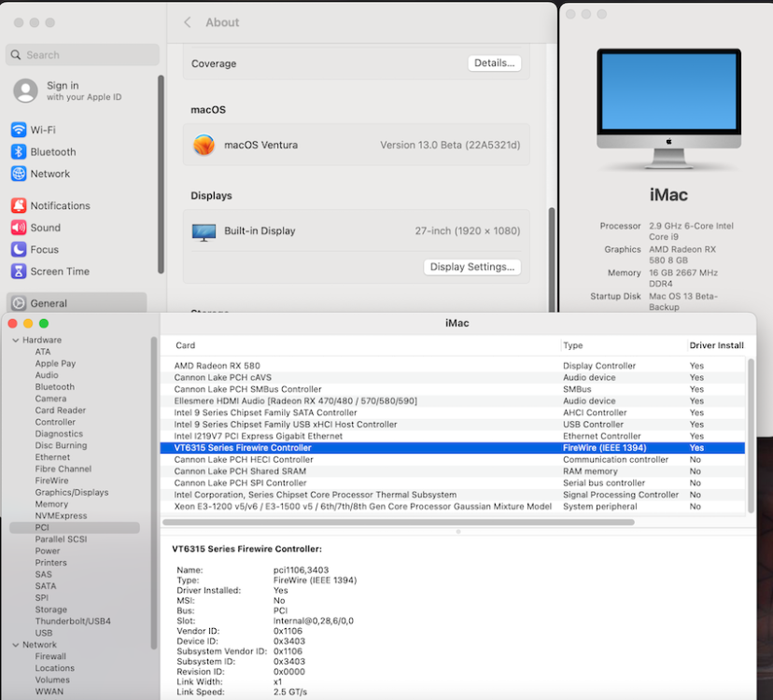Screen dimensions: 773x700
Task: Select the Sound speaker icon
Action: [x=19, y=227]
